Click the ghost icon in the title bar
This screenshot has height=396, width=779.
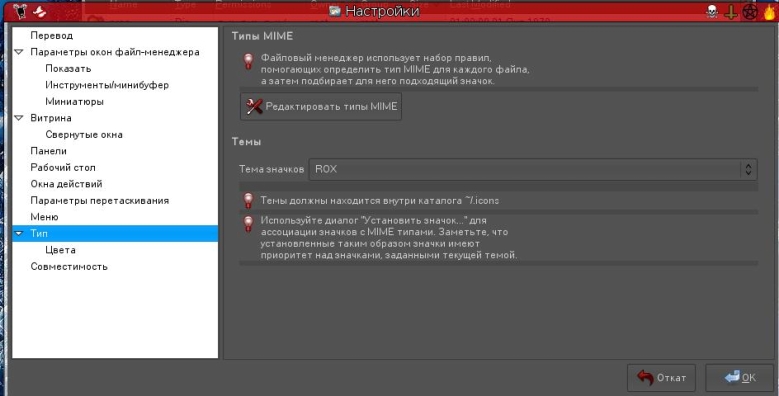pos(39,11)
